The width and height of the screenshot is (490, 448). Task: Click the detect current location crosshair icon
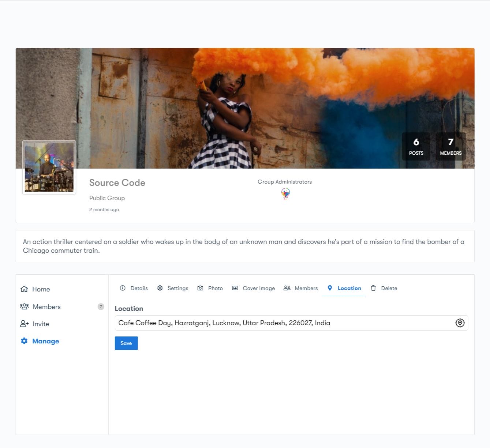click(460, 323)
